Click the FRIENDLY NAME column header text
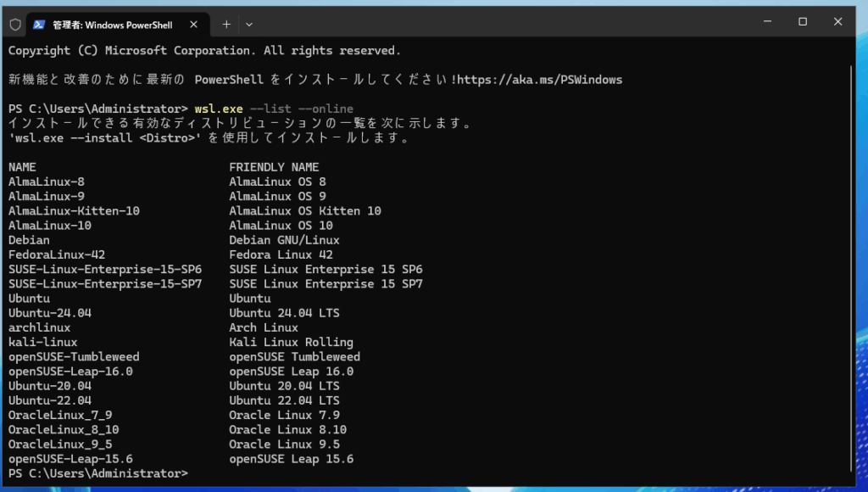The width and height of the screenshot is (868, 492). (x=274, y=167)
